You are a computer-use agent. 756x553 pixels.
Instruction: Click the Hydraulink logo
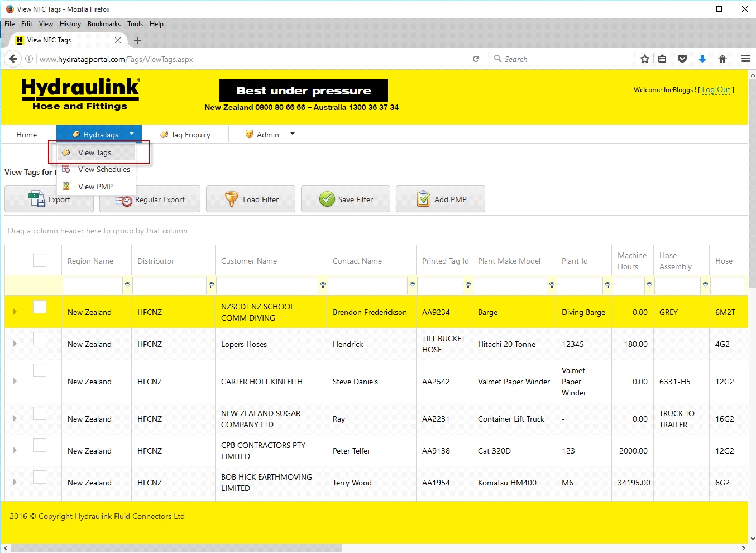(x=80, y=94)
